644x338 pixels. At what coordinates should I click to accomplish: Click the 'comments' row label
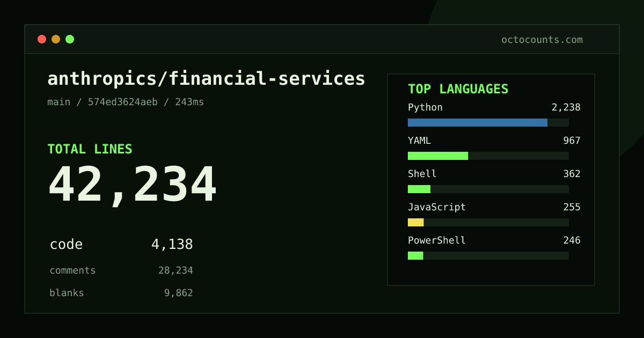click(72, 270)
